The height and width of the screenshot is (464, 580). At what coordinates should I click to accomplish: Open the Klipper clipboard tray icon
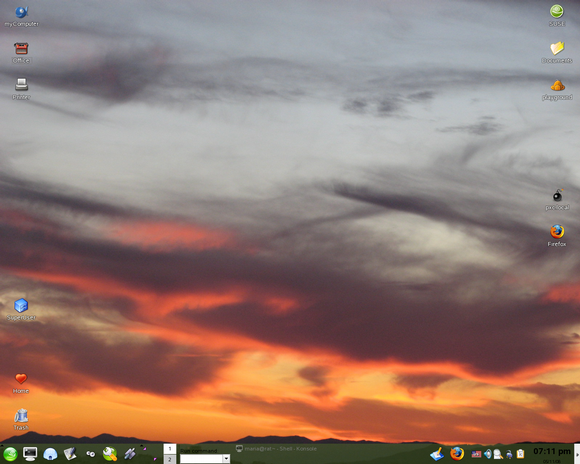tap(521, 454)
